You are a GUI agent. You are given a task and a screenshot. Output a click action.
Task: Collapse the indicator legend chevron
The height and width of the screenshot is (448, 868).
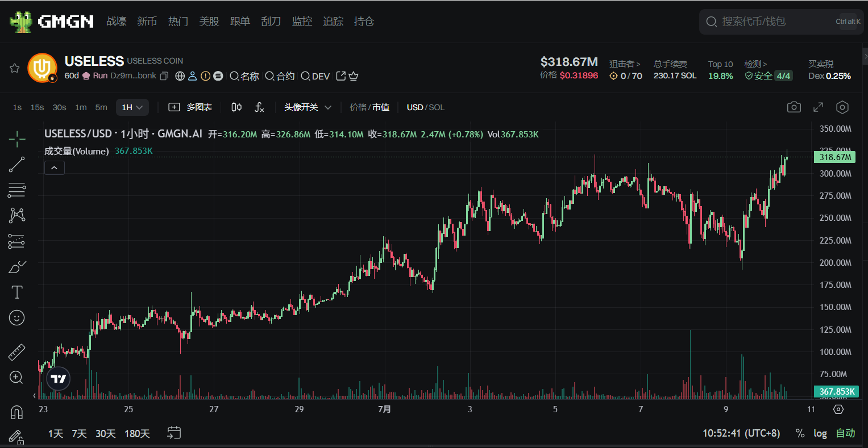pos(55,168)
